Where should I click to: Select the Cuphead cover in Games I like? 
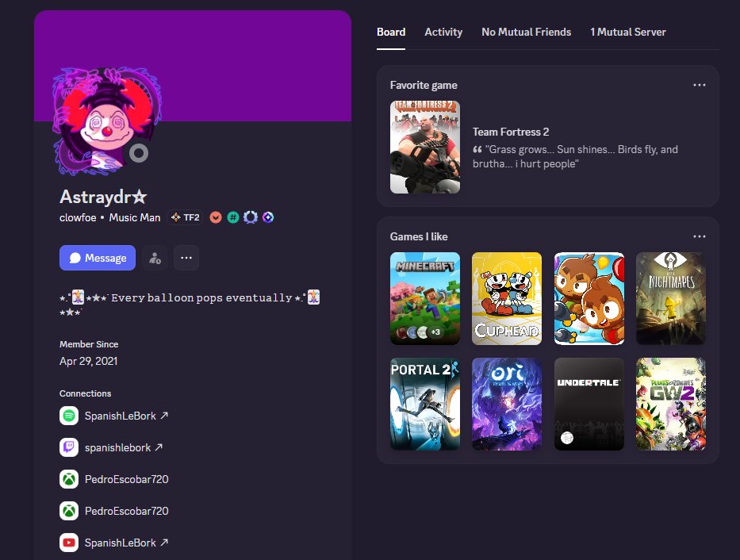[x=507, y=298]
